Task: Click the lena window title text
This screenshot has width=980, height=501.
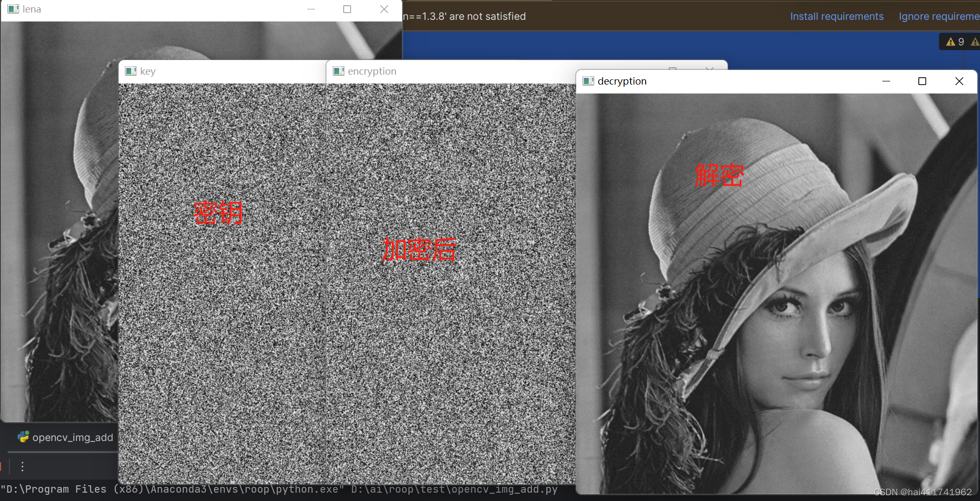Action: [x=32, y=9]
